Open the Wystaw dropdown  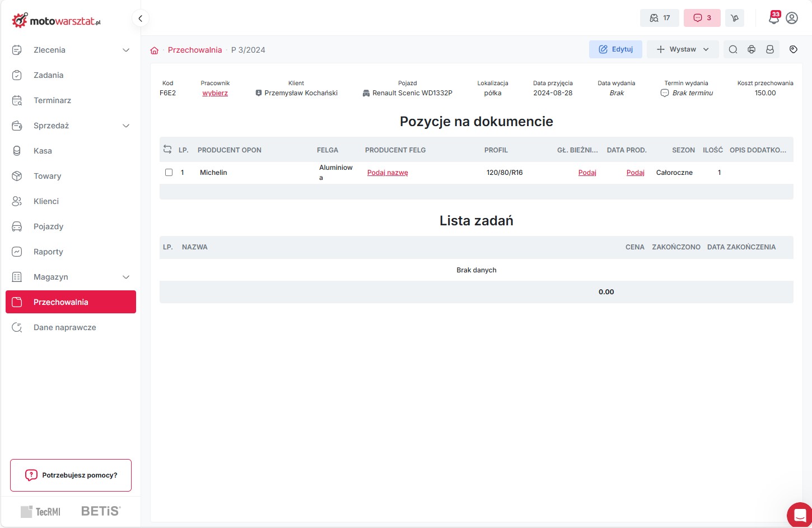click(683, 49)
